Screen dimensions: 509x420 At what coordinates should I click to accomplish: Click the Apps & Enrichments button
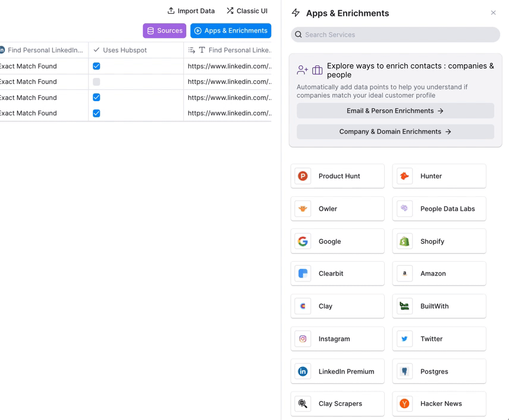tap(231, 30)
